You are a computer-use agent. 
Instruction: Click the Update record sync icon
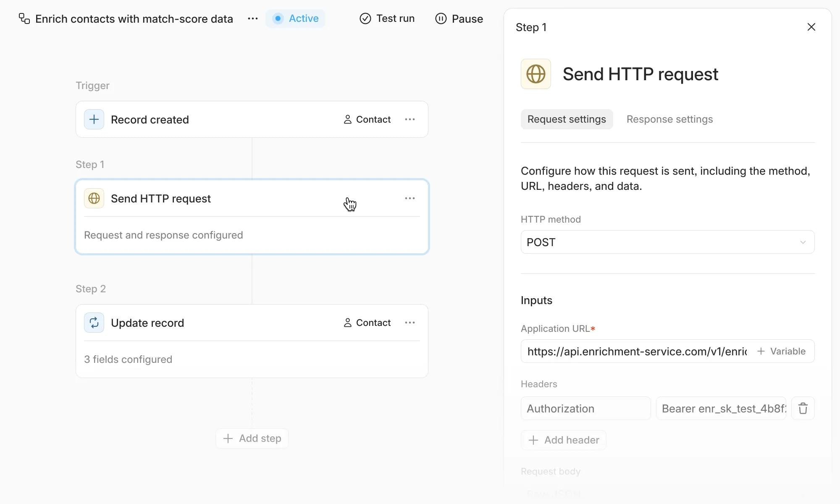(x=94, y=323)
